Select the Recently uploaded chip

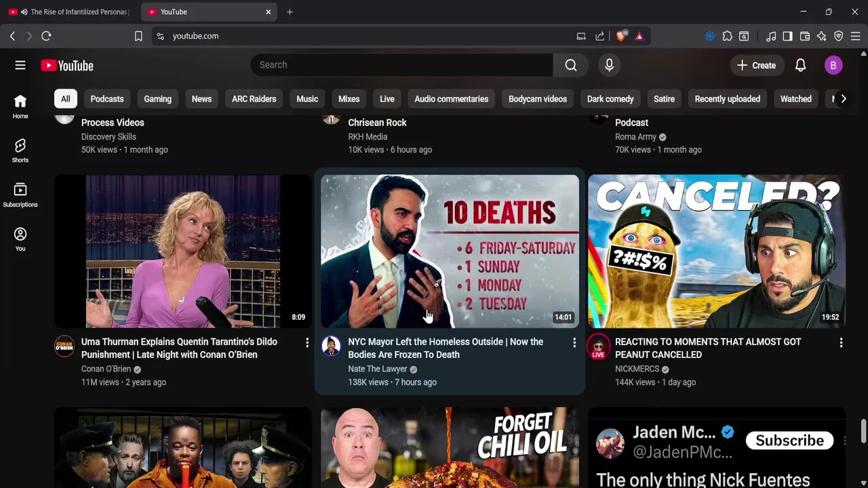point(727,99)
